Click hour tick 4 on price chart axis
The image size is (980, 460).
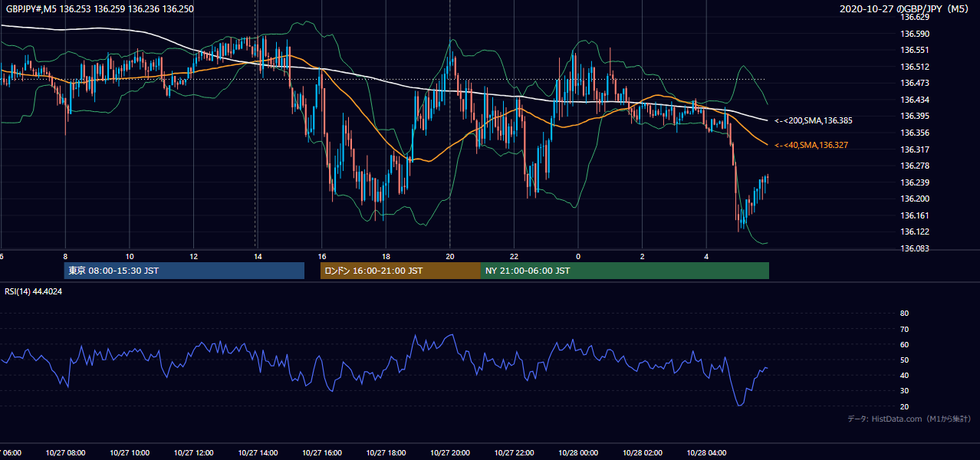[x=706, y=257]
